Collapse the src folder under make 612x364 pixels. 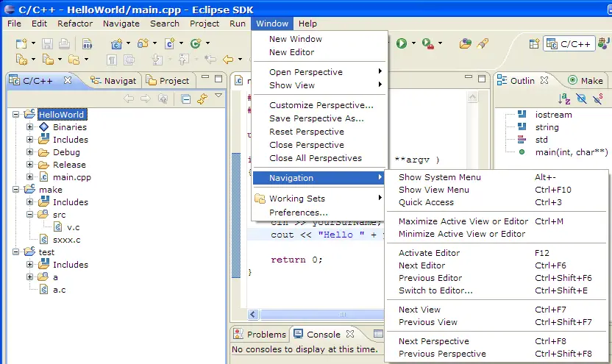[x=30, y=215]
